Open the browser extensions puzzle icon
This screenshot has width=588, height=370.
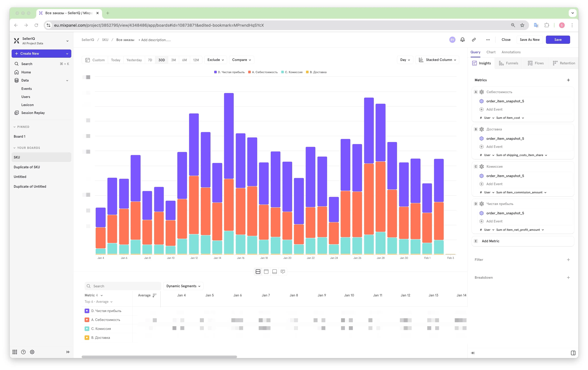(x=547, y=25)
